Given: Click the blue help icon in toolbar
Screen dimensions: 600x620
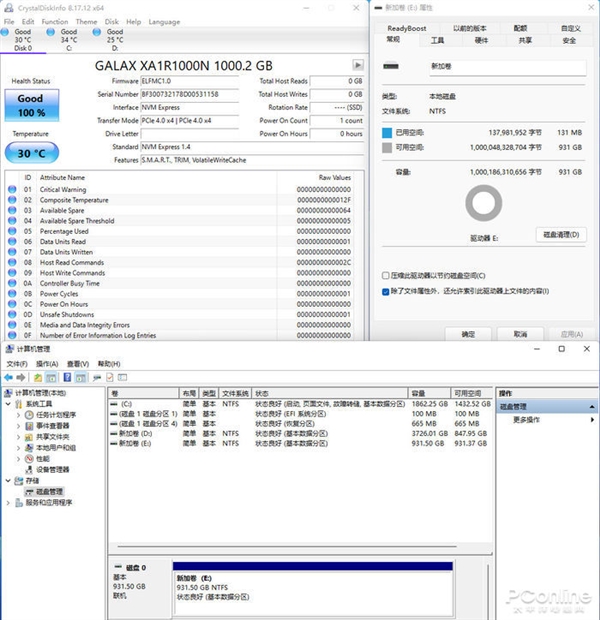Looking at the screenshot, I should coord(68,378).
